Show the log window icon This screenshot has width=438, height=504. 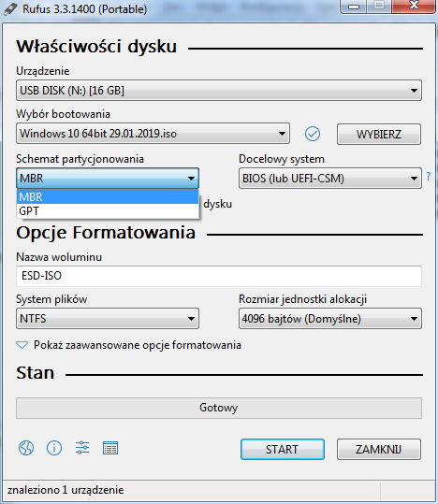[110, 448]
